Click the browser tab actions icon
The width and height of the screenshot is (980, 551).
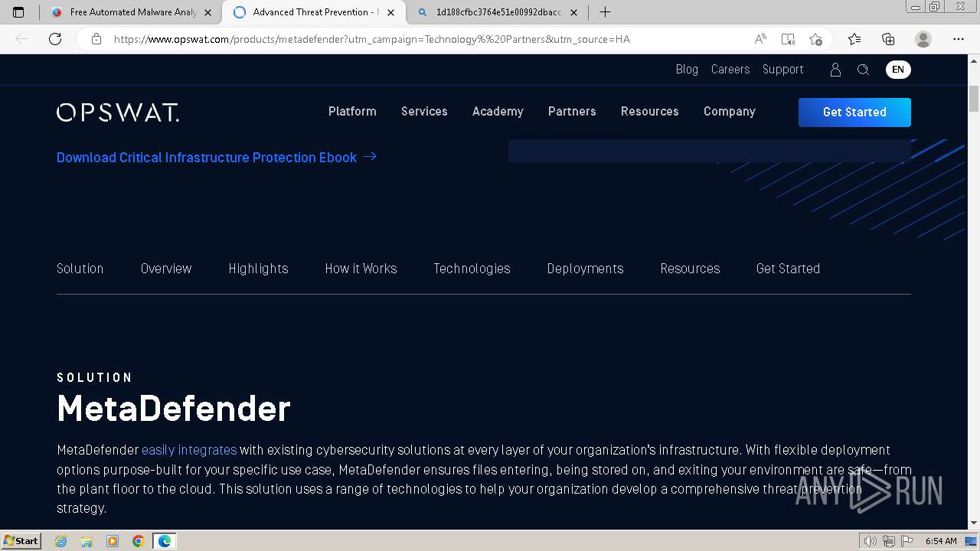[18, 12]
